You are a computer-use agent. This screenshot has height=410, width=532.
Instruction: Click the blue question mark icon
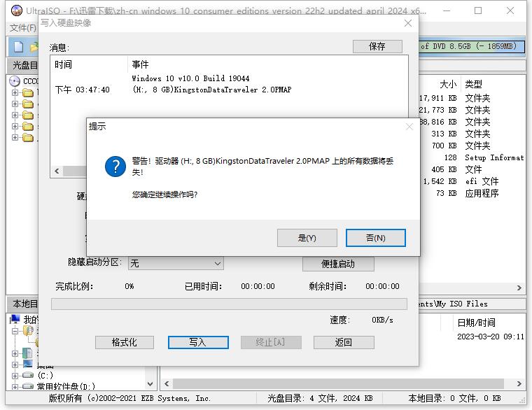(x=115, y=167)
